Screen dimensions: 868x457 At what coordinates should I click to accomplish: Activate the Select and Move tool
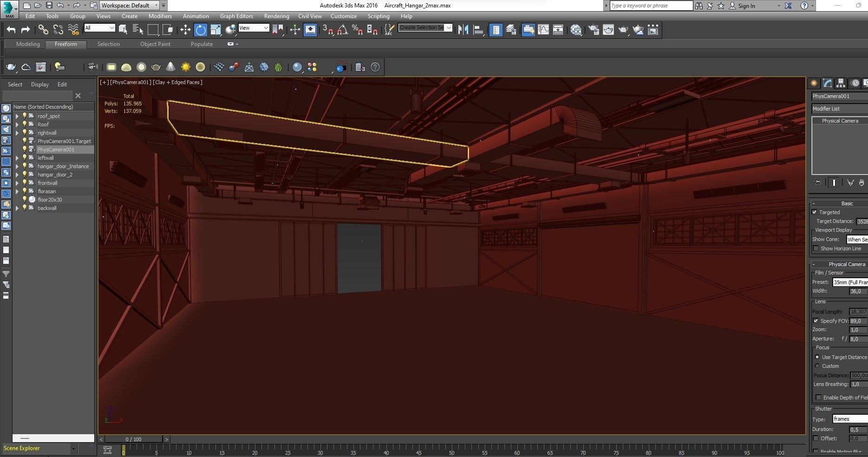coord(185,30)
